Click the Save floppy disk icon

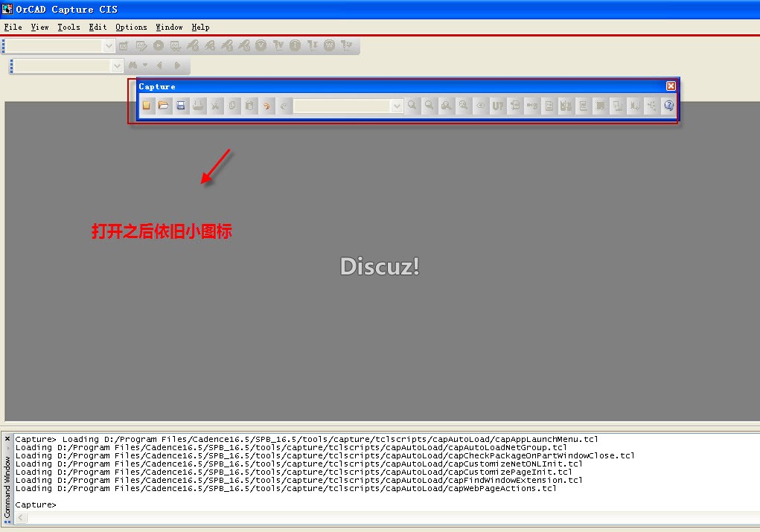click(181, 106)
